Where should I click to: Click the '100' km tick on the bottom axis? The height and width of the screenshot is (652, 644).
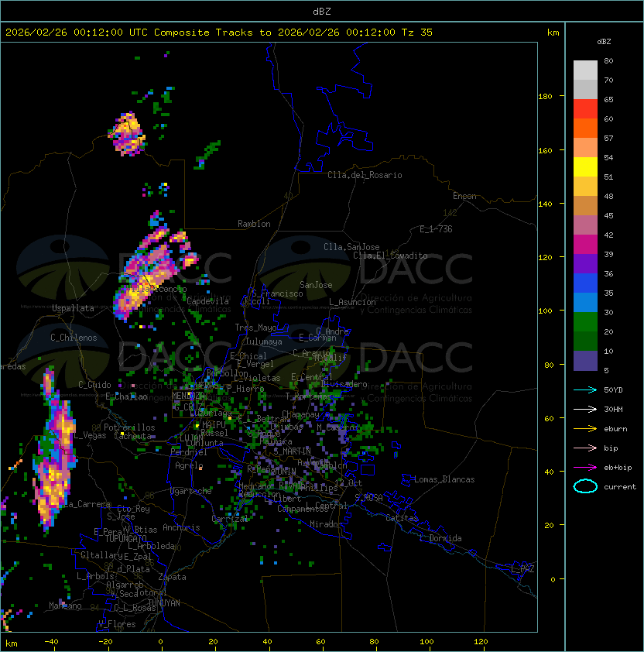(427, 642)
